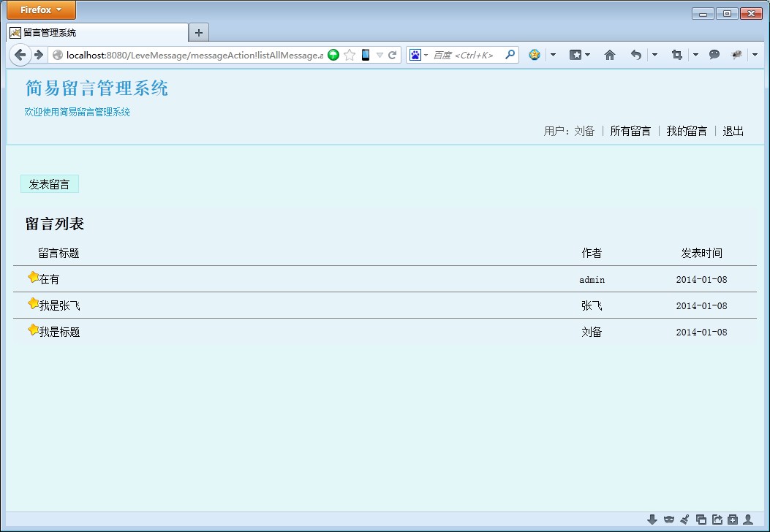Click the 刘备 author cell in the message list
The image size is (770, 532).
tap(592, 332)
